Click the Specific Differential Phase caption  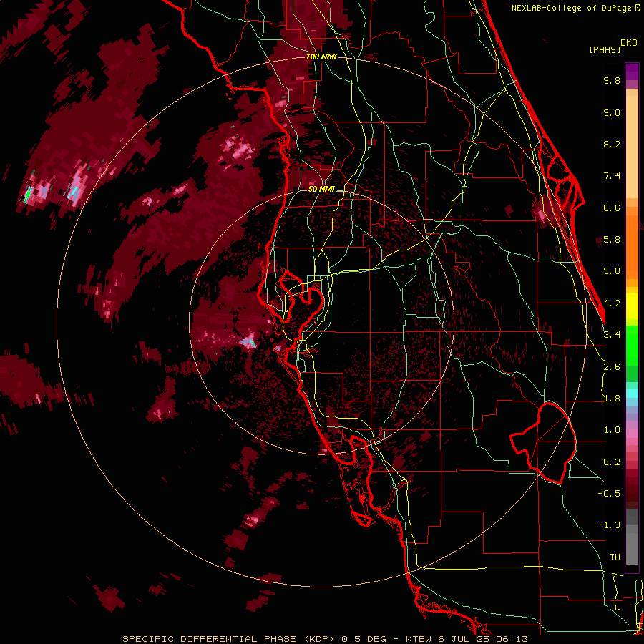325,639
